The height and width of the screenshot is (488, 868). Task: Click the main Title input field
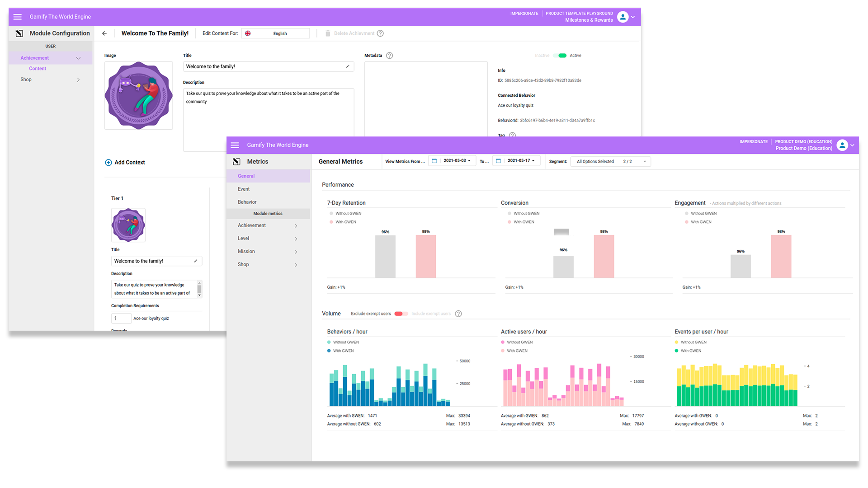click(x=268, y=66)
